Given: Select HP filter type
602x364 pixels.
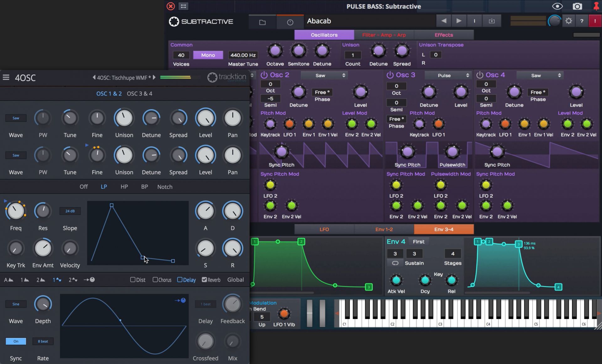Looking at the screenshot, I should 124,187.
